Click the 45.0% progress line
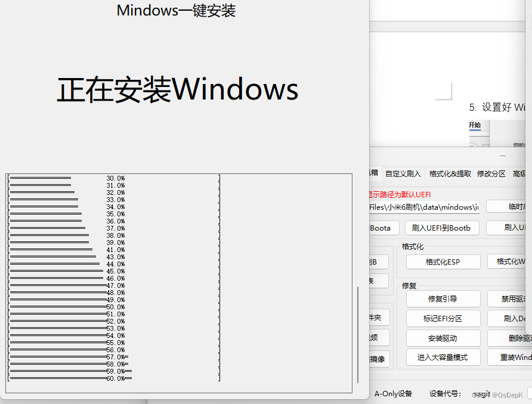This screenshot has height=404, width=532. 114,271
